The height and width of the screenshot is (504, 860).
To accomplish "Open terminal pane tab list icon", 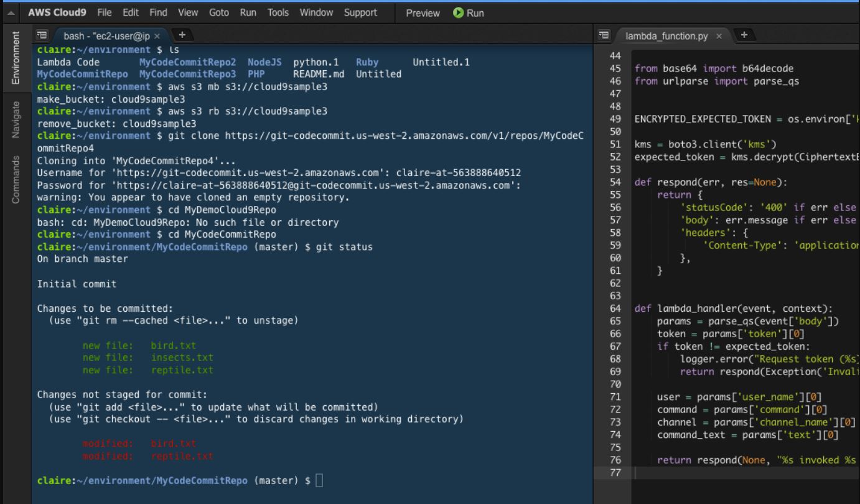I will [x=42, y=36].
